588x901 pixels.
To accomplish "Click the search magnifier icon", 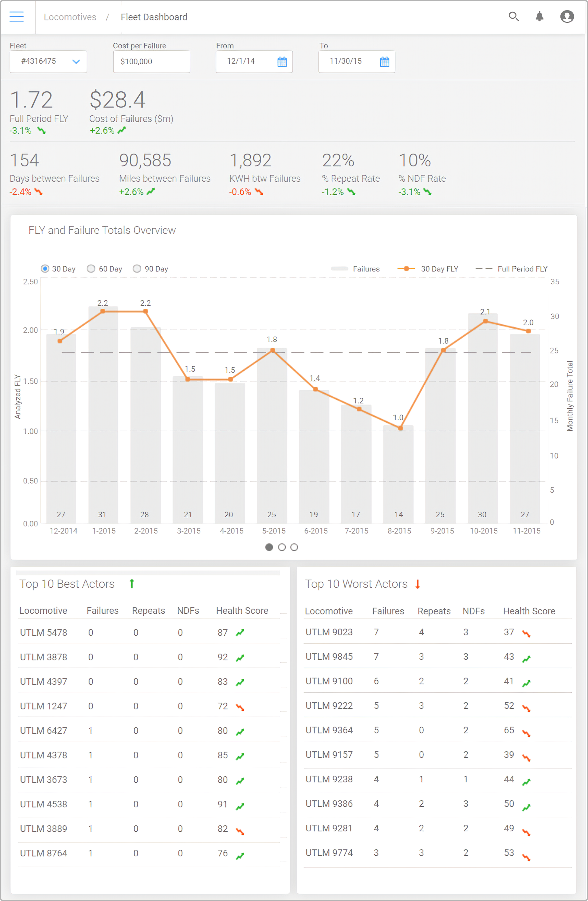I will 513,16.
